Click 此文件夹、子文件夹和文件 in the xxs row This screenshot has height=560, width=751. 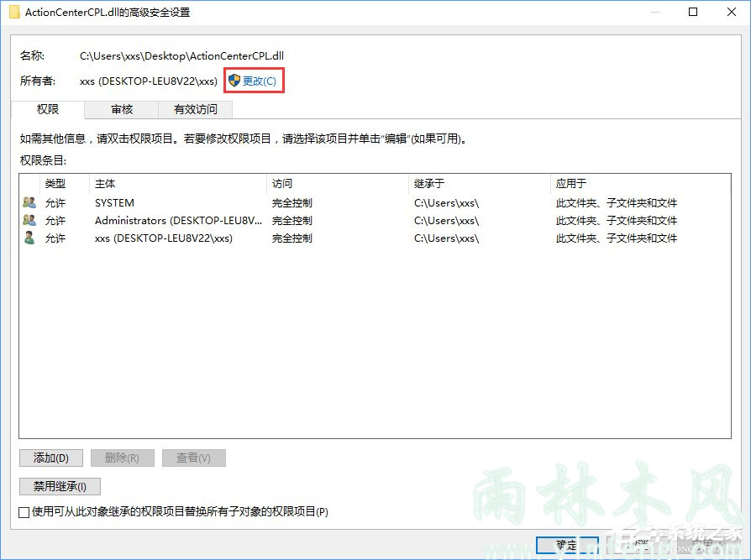(617, 238)
